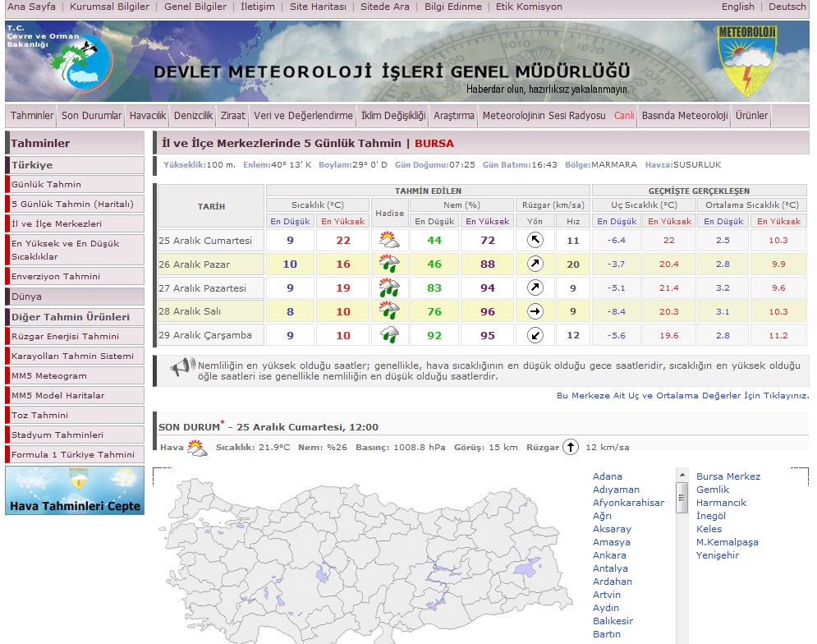The image size is (817, 644).
Task: Go to Ana Sayfa
Action: 31,7
